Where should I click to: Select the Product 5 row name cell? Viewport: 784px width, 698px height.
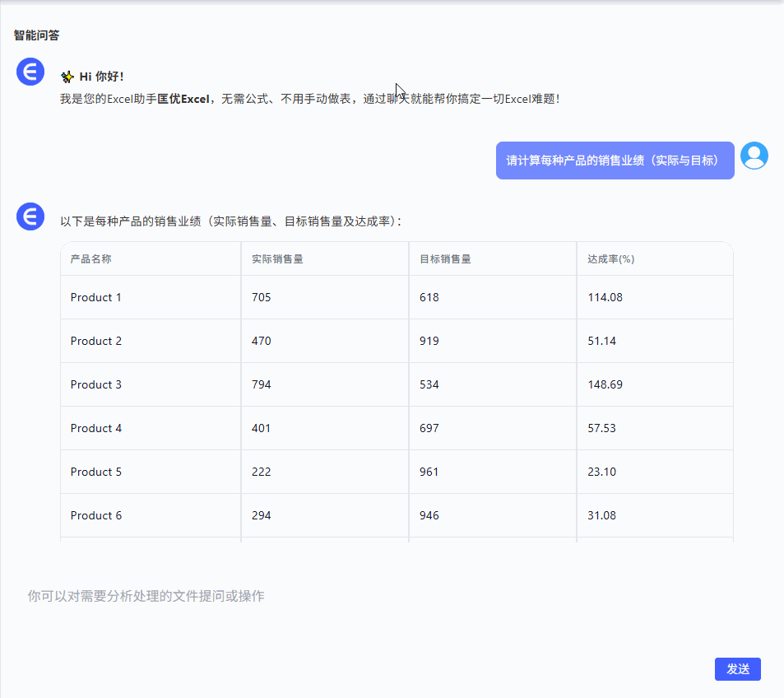(x=96, y=472)
